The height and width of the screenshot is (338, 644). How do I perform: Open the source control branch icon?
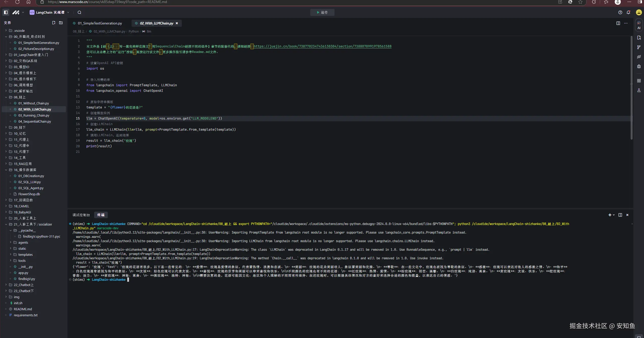pos(639,47)
